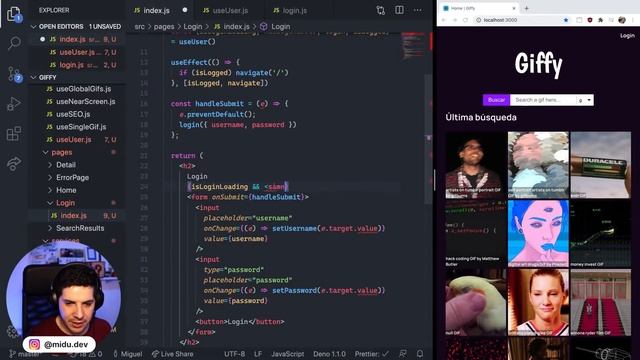Bookmark page with browser star icon
The height and width of the screenshot is (360, 640).
tap(566, 20)
